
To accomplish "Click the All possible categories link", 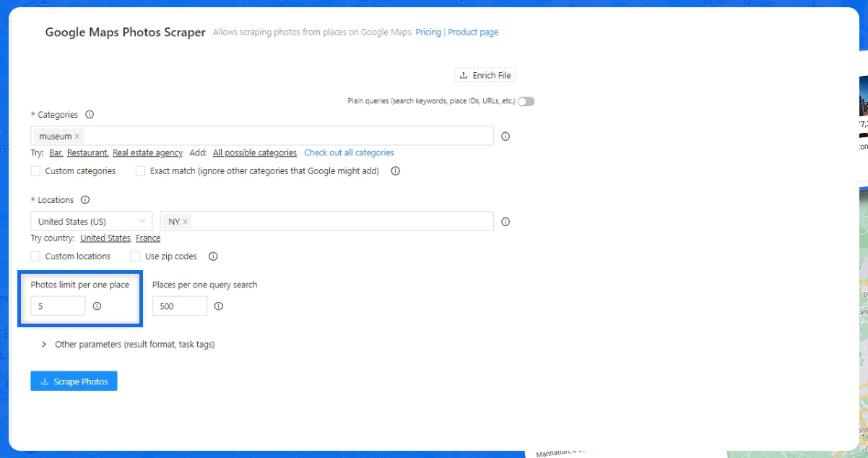I will point(254,152).
